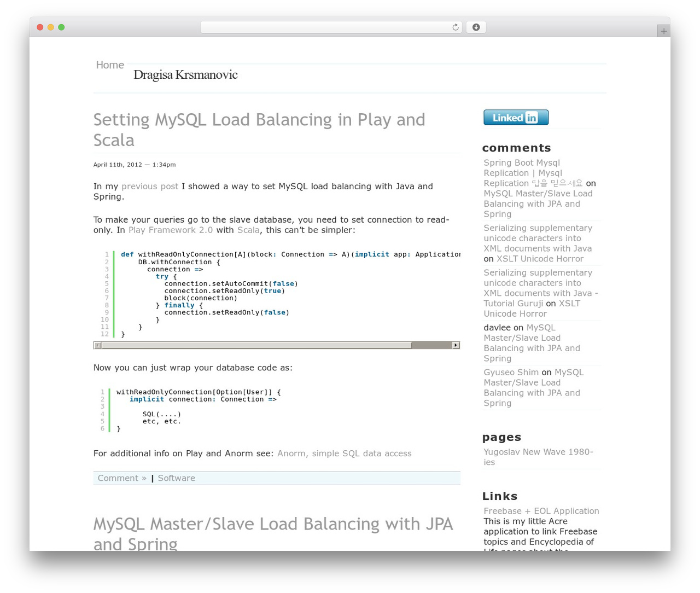Screen dimensions: 700x593
Task: Click the browser reload icon
Action: [455, 27]
